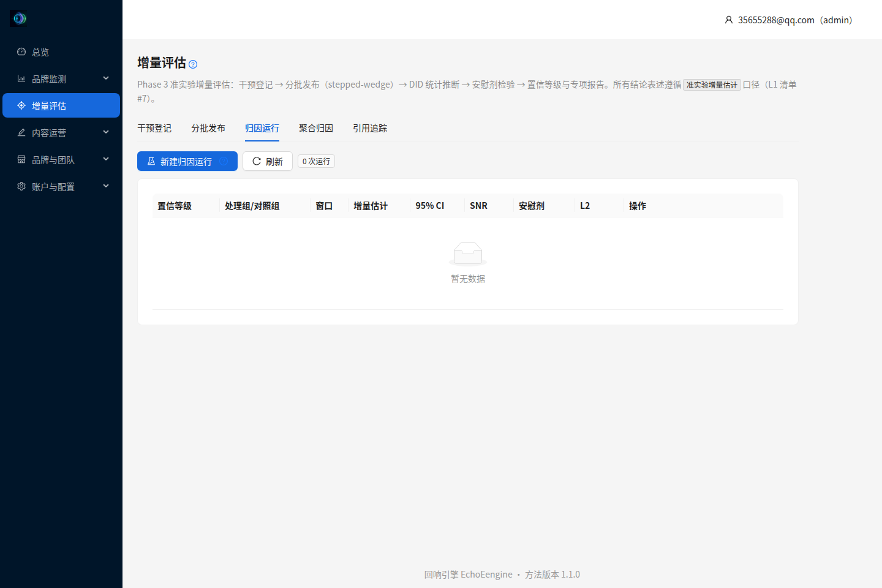Open the 引用追踪 tab
The height and width of the screenshot is (588, 882).
pyautogui.click(x=370, y=128)
